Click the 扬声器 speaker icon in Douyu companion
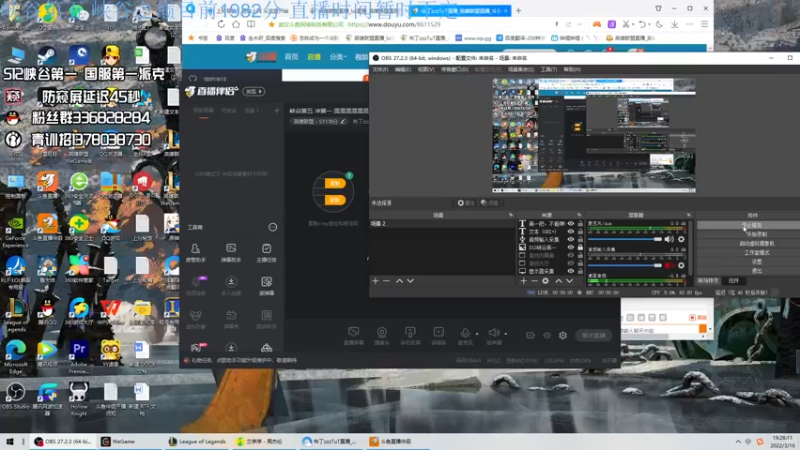 494,333
